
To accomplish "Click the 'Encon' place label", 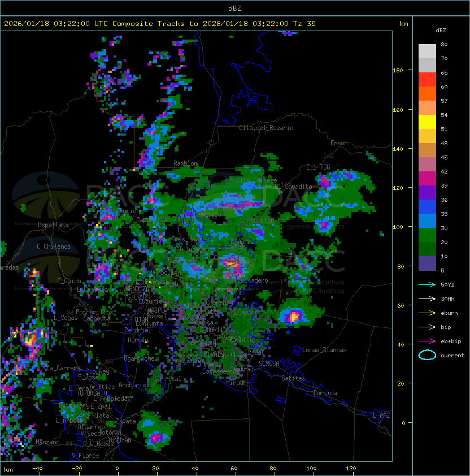I will [x=339, y=143].
